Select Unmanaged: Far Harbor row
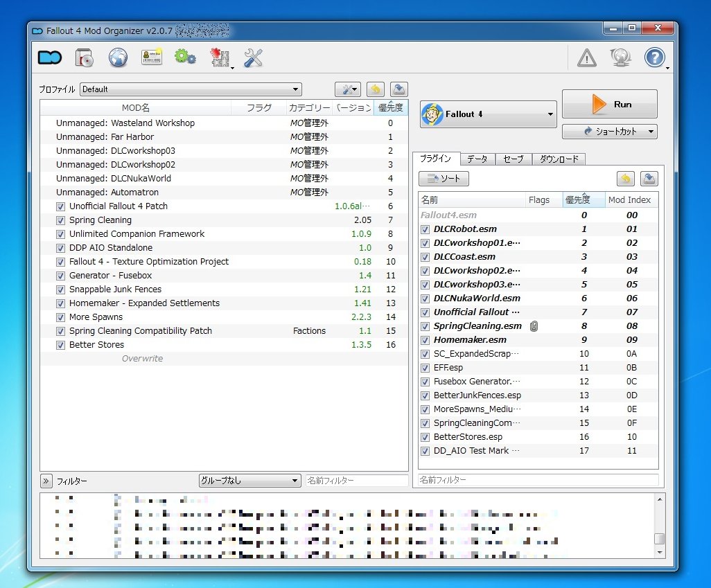Viewport: 711px width, 588px height. pyautogui.click(x=224, y=137)
